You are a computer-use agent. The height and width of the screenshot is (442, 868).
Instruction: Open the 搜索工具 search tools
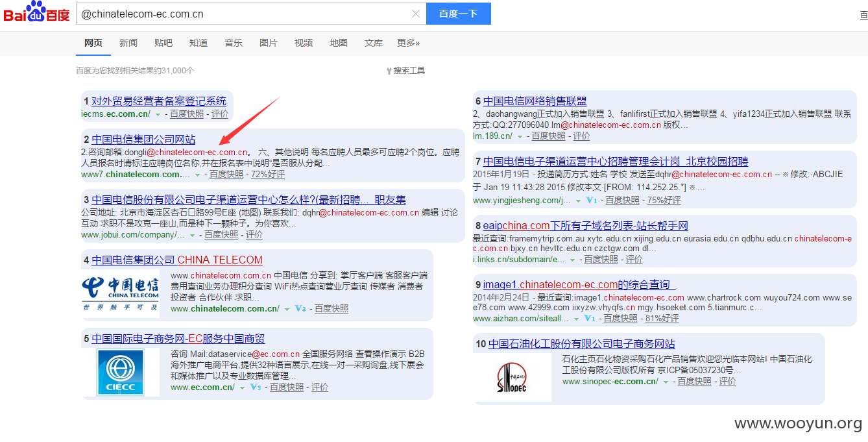pos(405,70)
